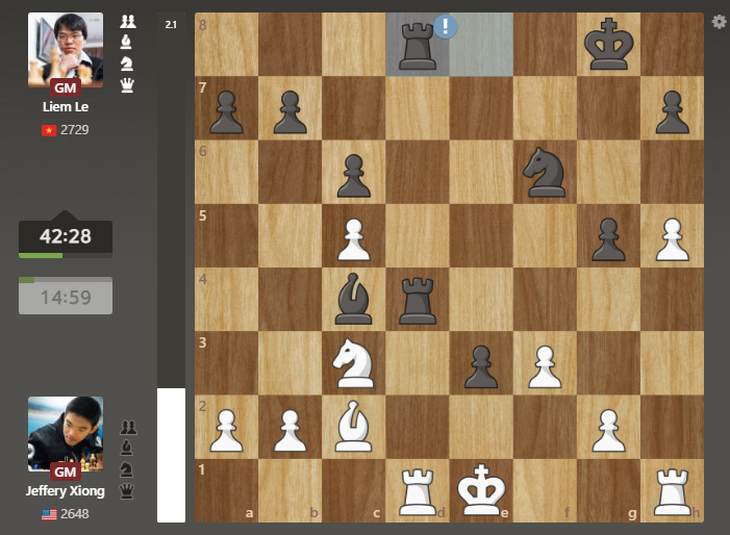Click the black rook on d8

point(418,46)
